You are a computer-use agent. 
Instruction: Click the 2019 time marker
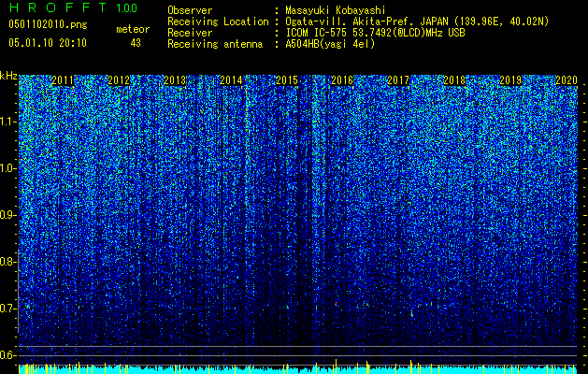[510, 80]
